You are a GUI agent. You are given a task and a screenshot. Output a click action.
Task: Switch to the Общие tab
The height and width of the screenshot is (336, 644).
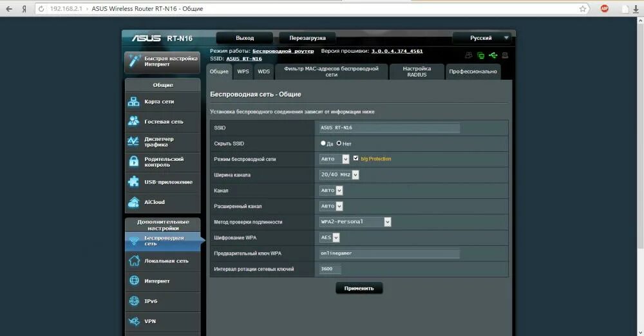(x=219, y=71)
